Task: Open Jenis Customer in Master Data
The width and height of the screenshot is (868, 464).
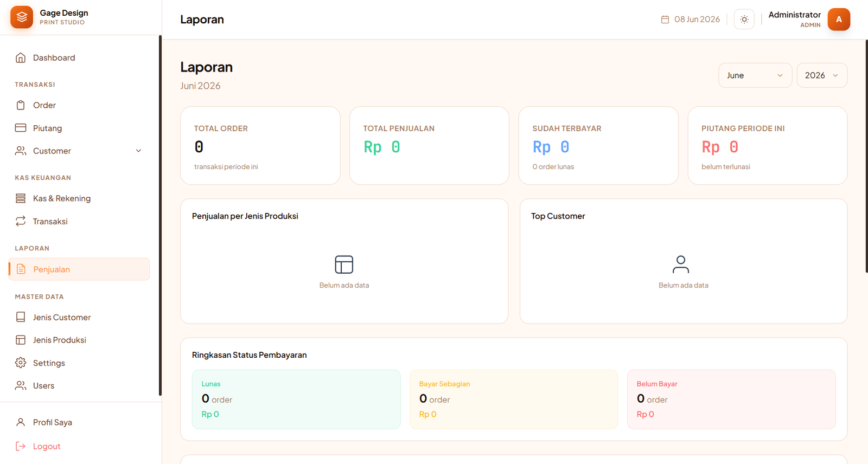Action: (79, 317)
